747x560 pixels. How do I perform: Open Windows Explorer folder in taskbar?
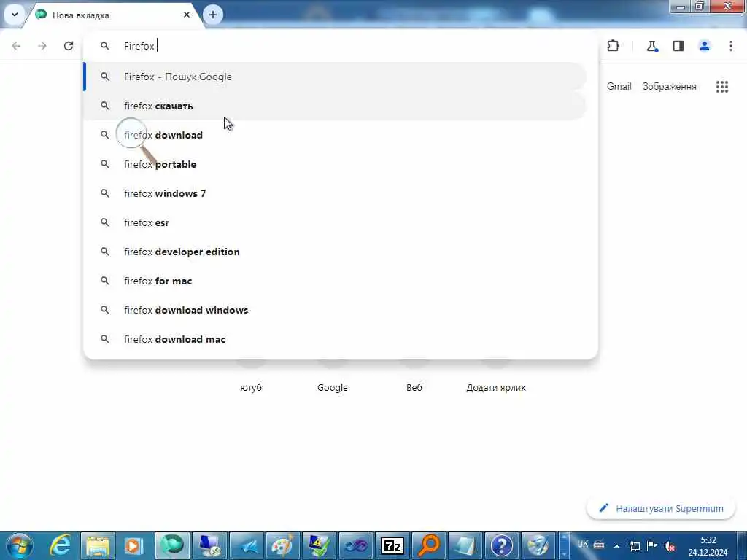pos(98,545)
